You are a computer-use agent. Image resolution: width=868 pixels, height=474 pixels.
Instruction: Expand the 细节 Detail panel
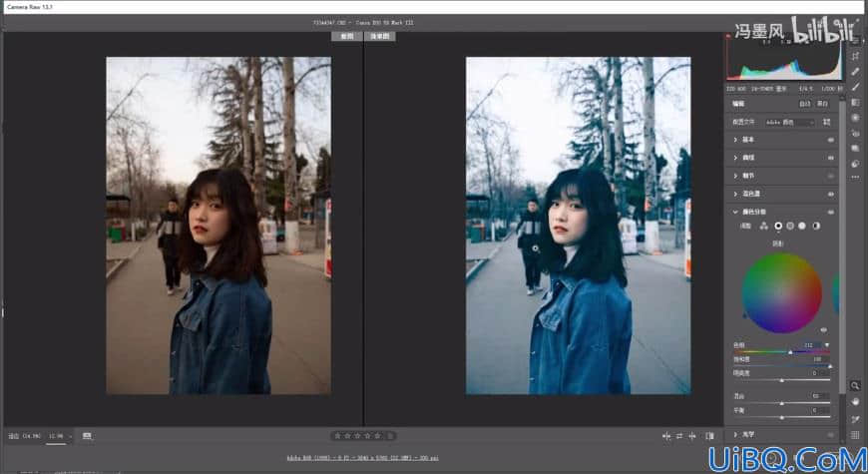[x=735, y=176]
